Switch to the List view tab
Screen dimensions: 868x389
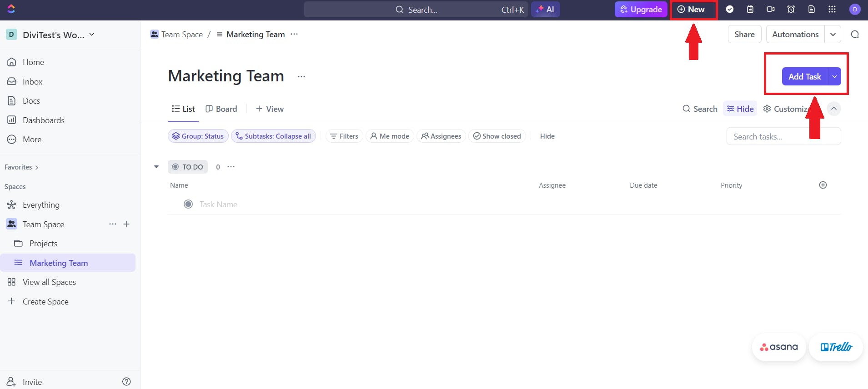point(183,109)
